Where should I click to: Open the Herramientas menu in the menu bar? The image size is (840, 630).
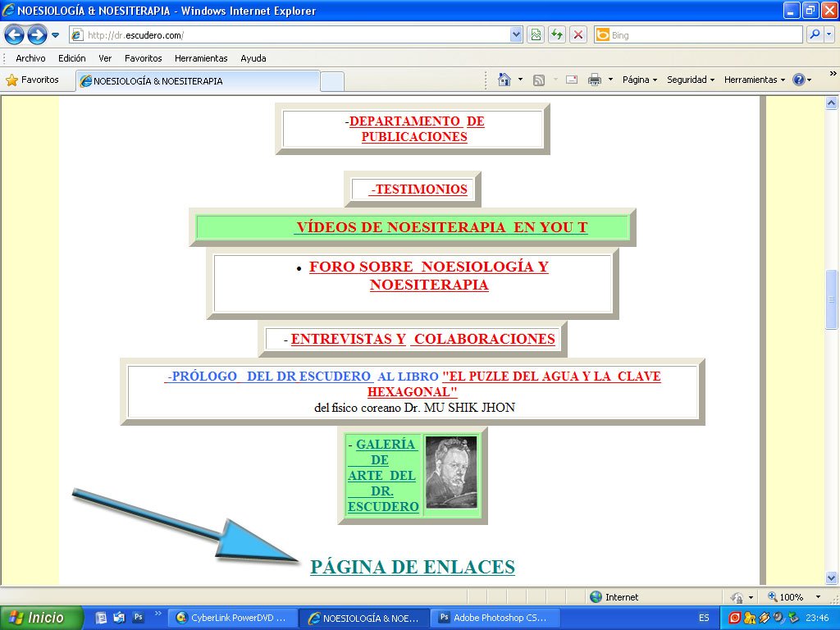pyautogui.click(x=201, y=58)
